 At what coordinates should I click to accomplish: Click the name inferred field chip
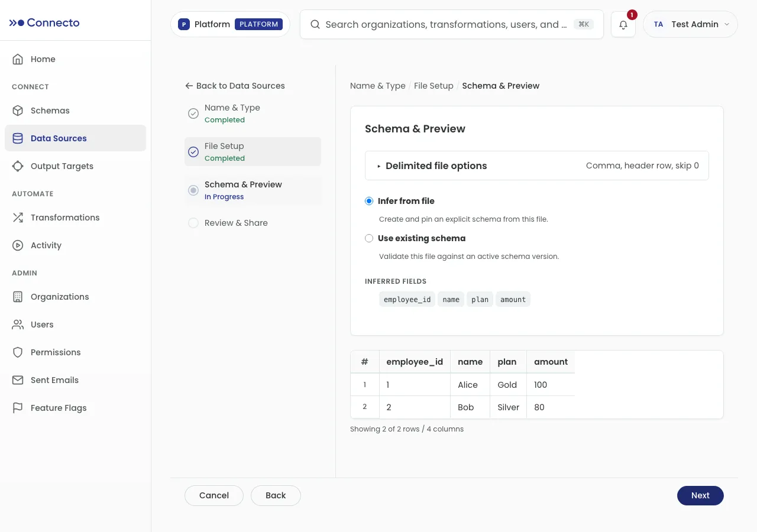pos(451,299)
